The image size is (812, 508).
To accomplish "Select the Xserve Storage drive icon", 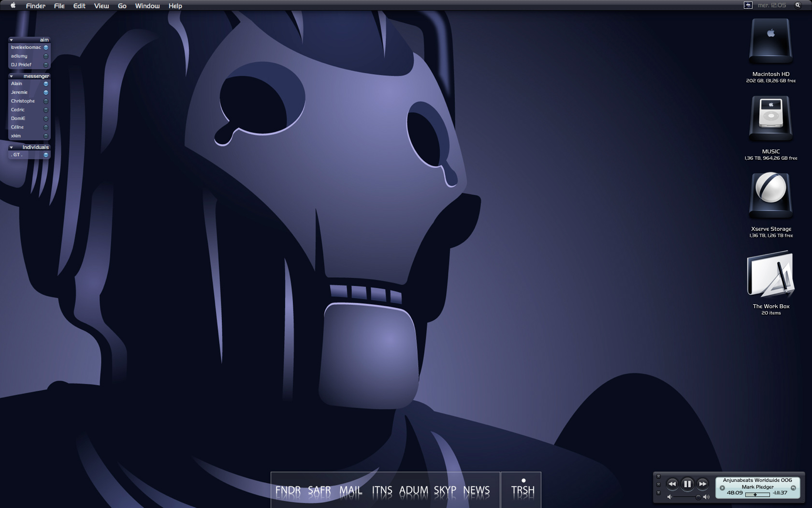I will [771, 196].
